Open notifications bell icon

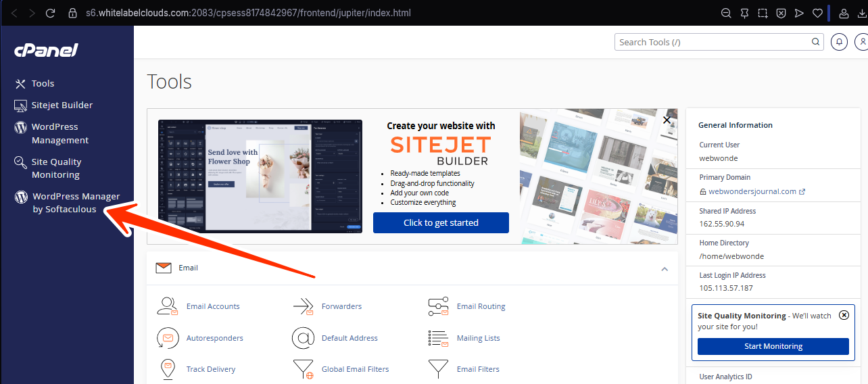point(840,42)
